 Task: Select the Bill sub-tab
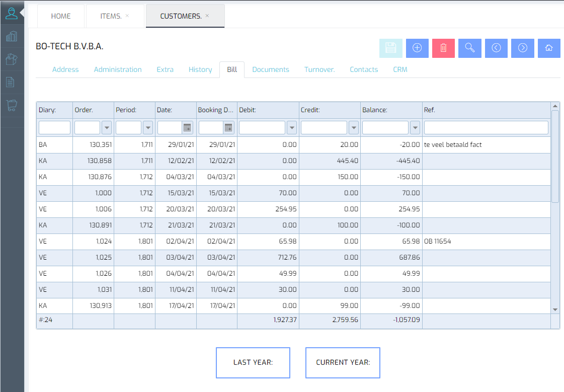(x=232, y=69)
